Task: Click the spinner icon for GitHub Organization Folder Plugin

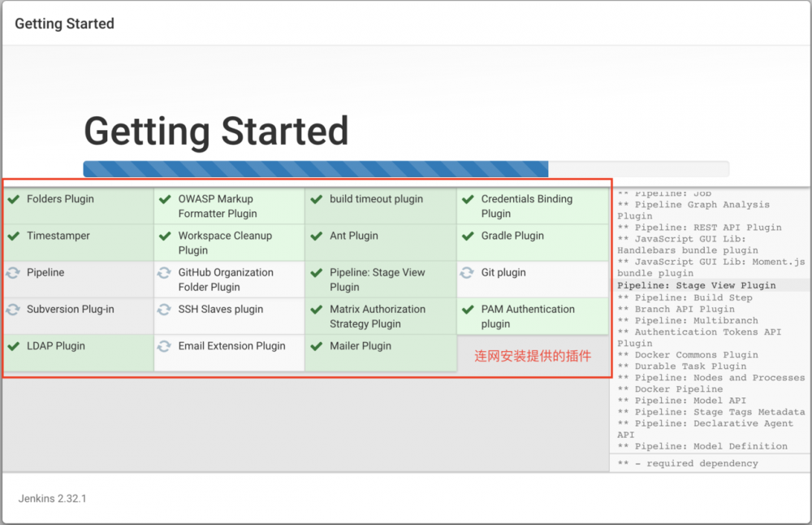Action: point(166,272)
